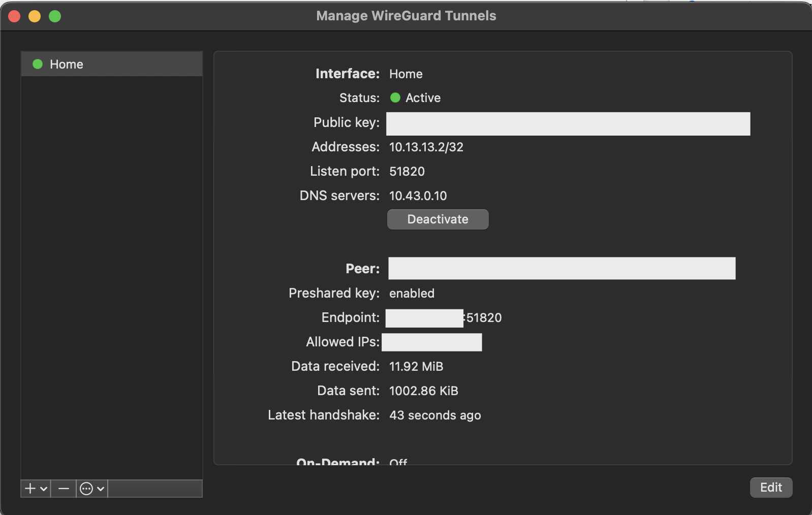Deactivate the Home tunnel

coord(438,219)
